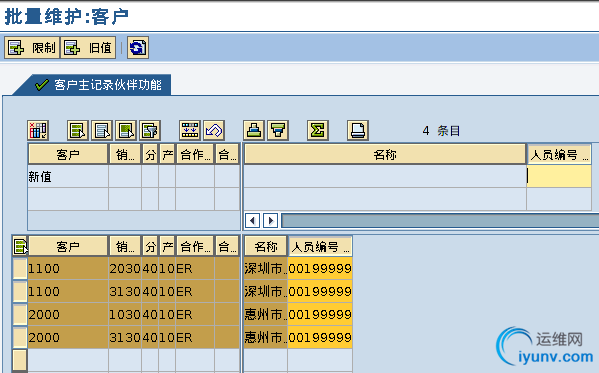Click the deselect all rows icon

pos(102,130)
